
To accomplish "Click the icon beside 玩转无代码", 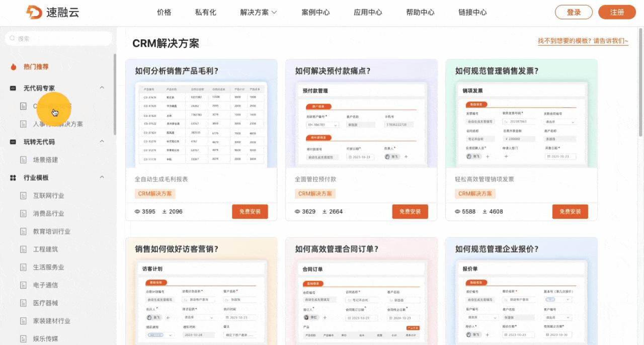I will click(12, 142).
